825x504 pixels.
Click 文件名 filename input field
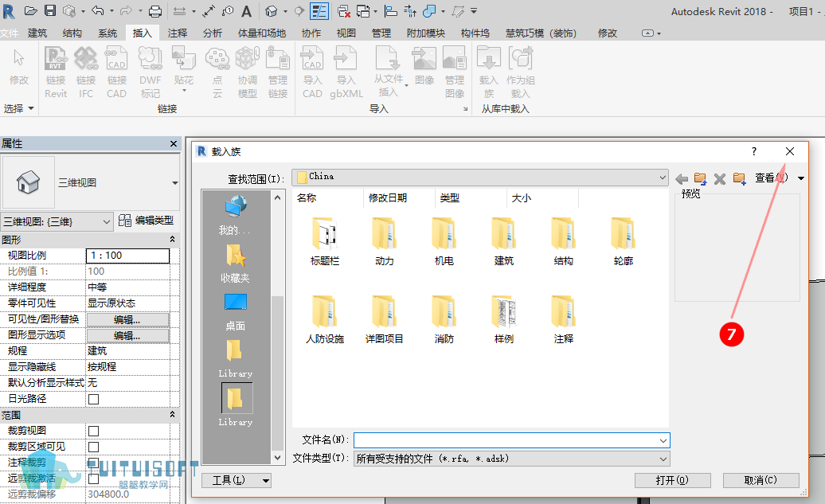pyautogui.click(x=511, y=440)
